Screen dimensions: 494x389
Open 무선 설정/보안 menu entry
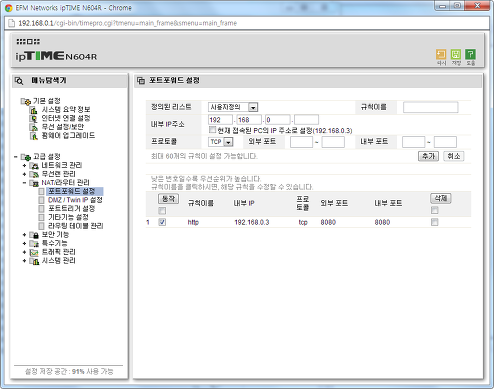(62, 127)
